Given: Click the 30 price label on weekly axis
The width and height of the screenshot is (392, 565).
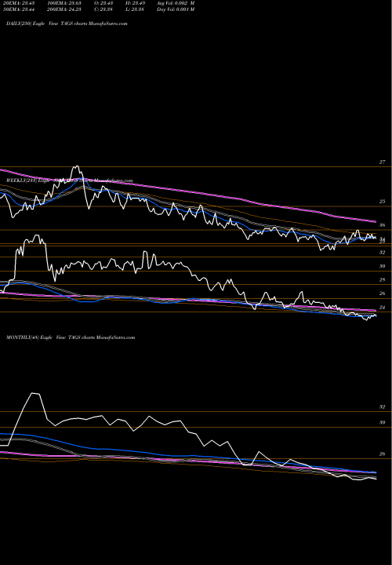Looking at the screenshot, I should click(382, 266).
